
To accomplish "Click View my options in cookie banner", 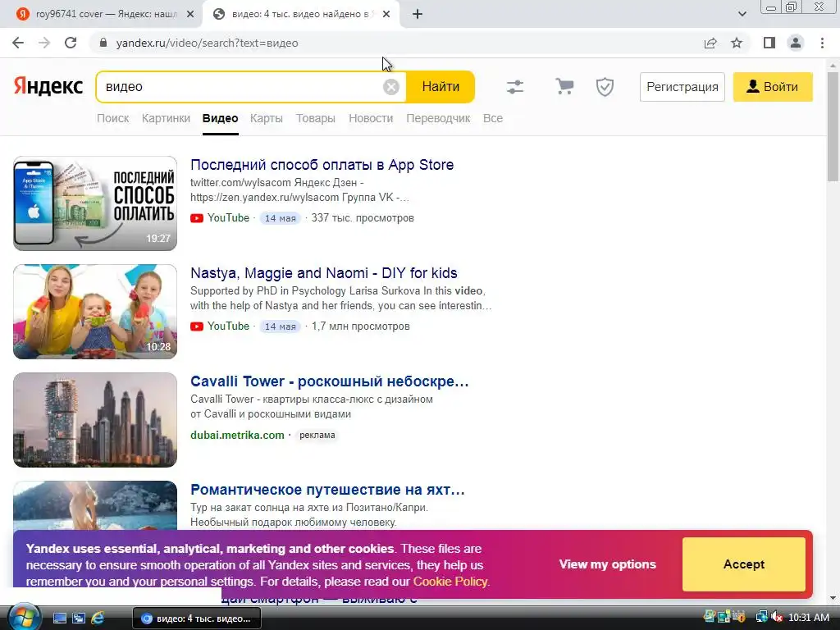I will click(608, 564).
